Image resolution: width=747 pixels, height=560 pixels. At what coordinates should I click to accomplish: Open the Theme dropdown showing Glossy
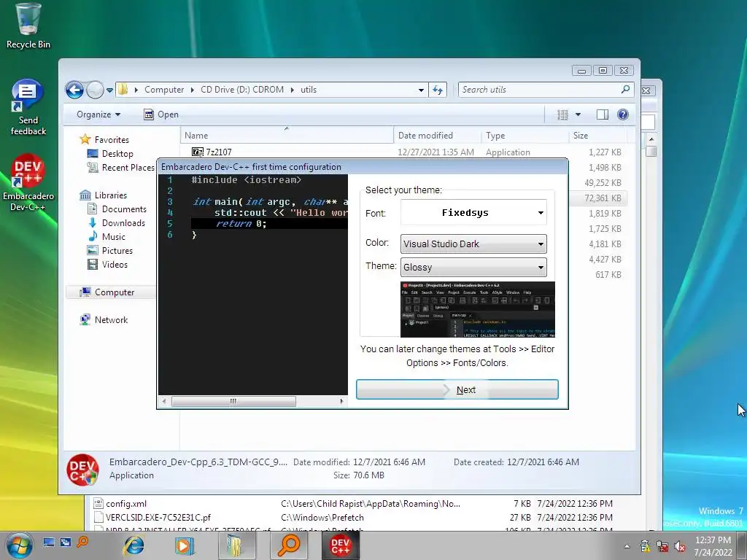(473, 267)
